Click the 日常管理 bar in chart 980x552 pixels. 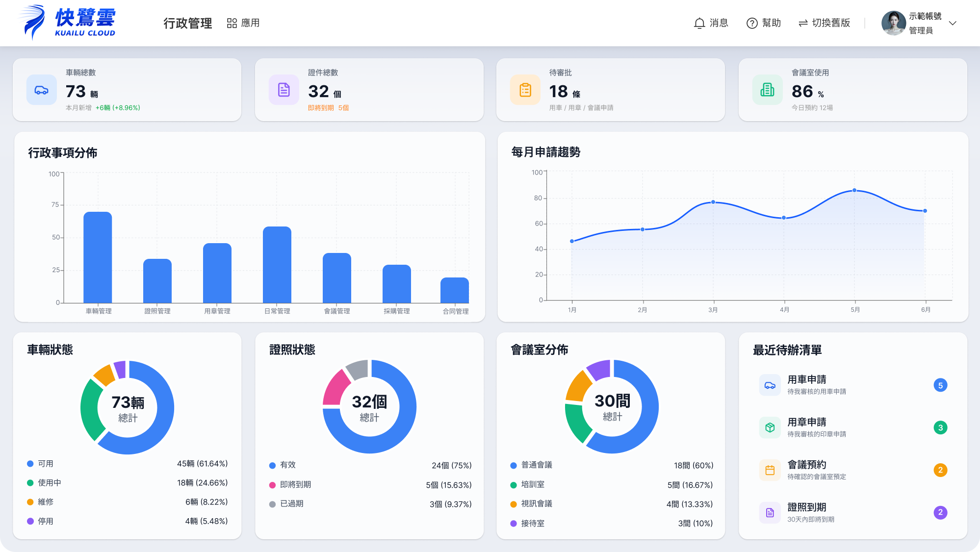coord(277,265)
